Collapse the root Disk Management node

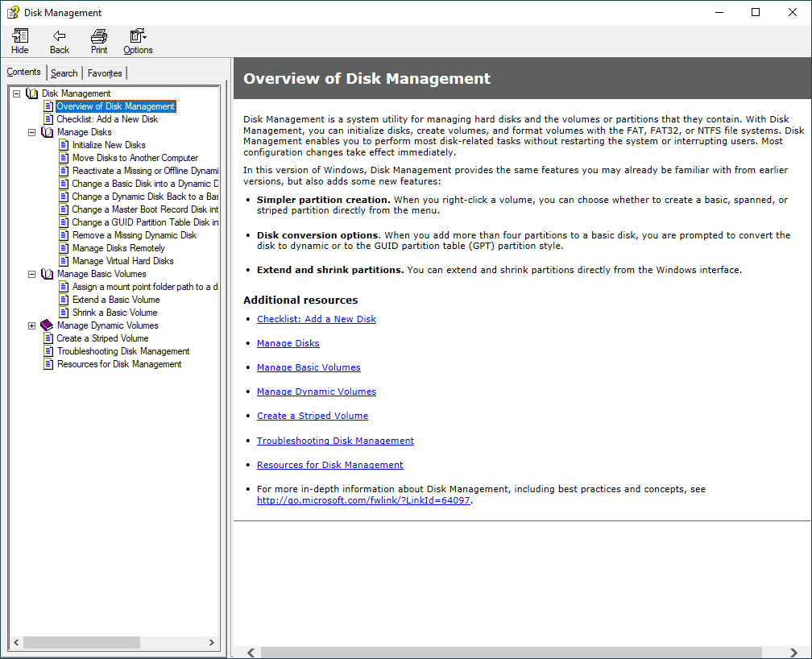pyautogui.click(x=17, y=93)
